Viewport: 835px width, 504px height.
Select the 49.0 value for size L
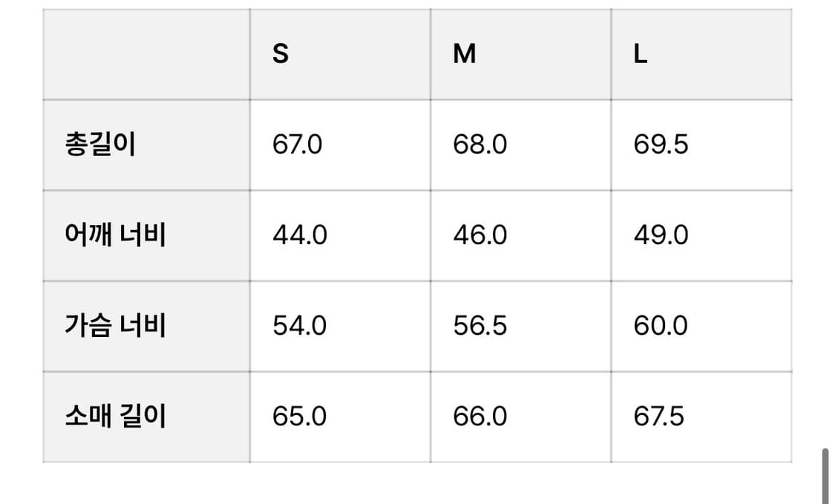661,235
